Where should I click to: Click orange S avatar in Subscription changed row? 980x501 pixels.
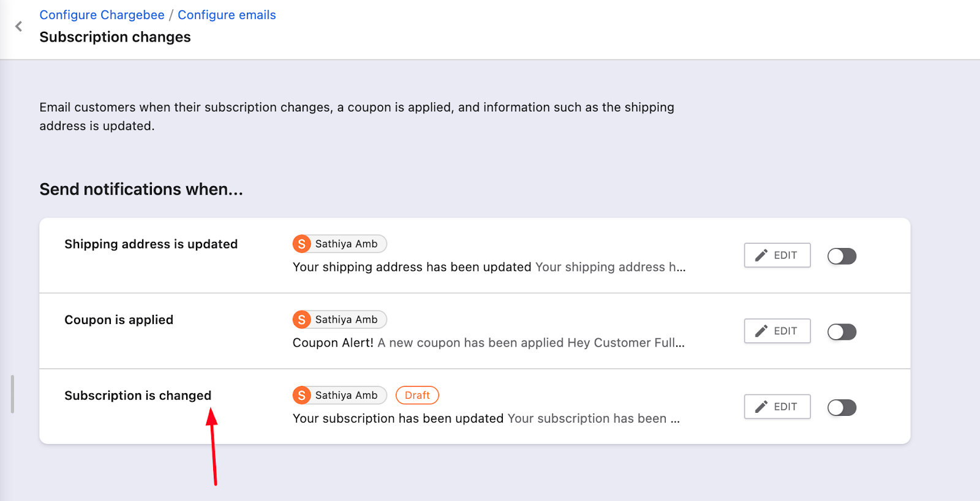tap(301, 396)
